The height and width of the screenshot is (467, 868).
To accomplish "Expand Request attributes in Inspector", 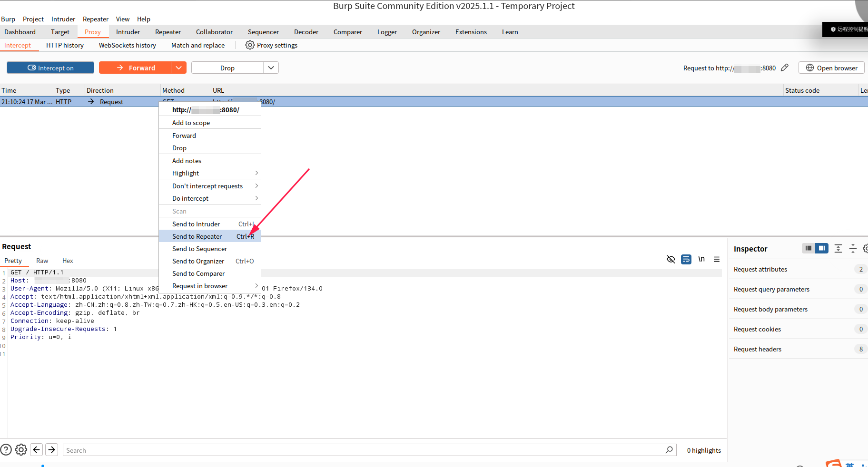I will [798, 269].
